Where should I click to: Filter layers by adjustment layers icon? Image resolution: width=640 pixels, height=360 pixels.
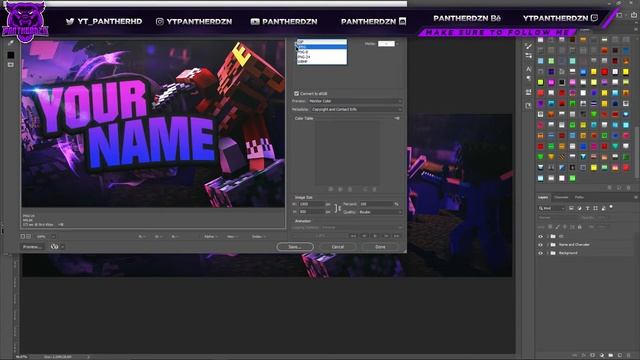click(x=579, y=208)
